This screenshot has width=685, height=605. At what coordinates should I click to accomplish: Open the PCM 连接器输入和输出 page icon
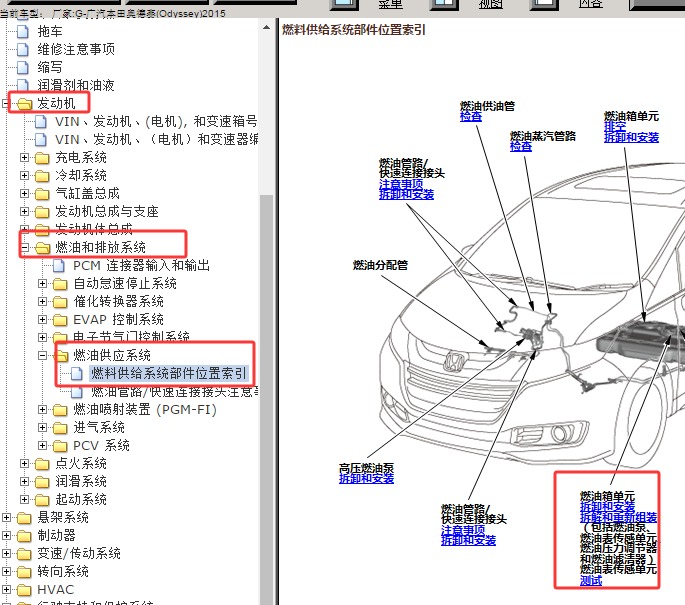click(59, 266)
